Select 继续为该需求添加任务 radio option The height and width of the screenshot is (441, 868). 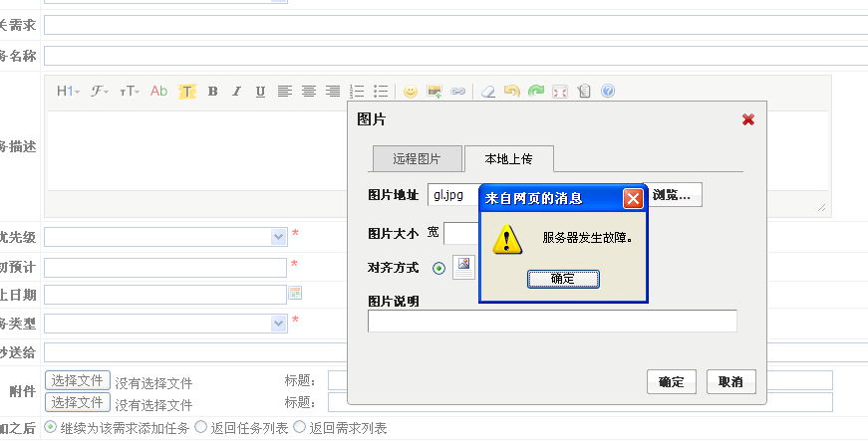[51, 427]
